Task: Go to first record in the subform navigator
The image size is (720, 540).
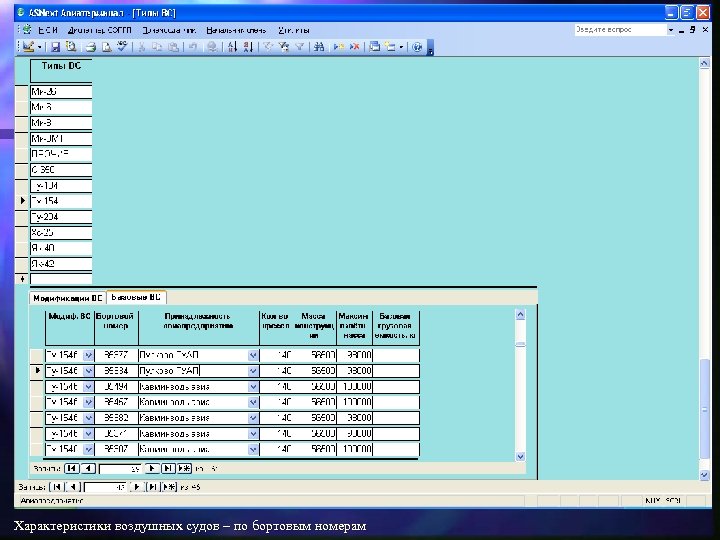Action: click(x=72, y=468)
